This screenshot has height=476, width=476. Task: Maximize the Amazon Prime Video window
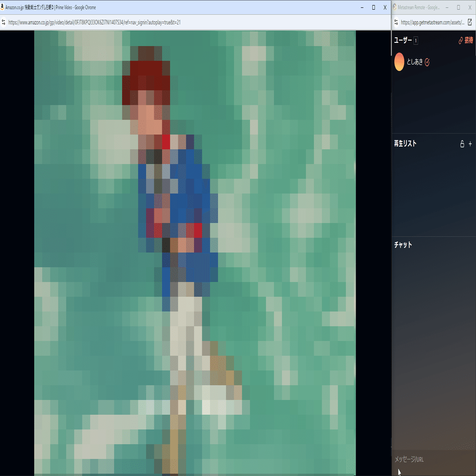(x=374, y=7)
